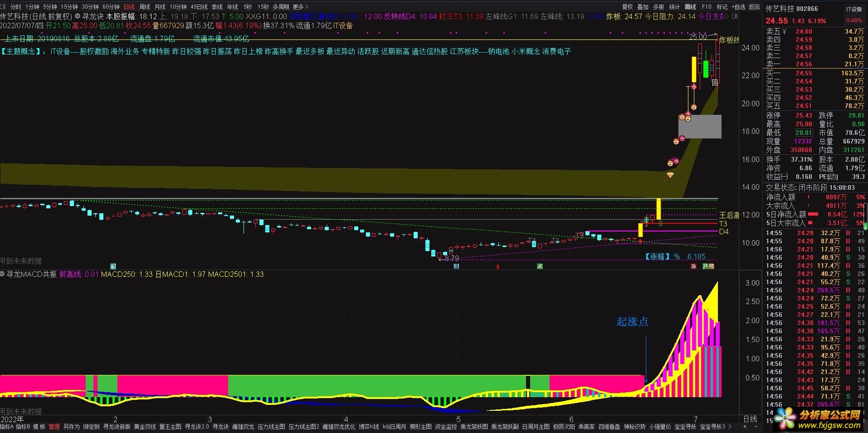Click the red $ marker on chart
This screenshot has width=868, height=433.
(x=498, y=267)
